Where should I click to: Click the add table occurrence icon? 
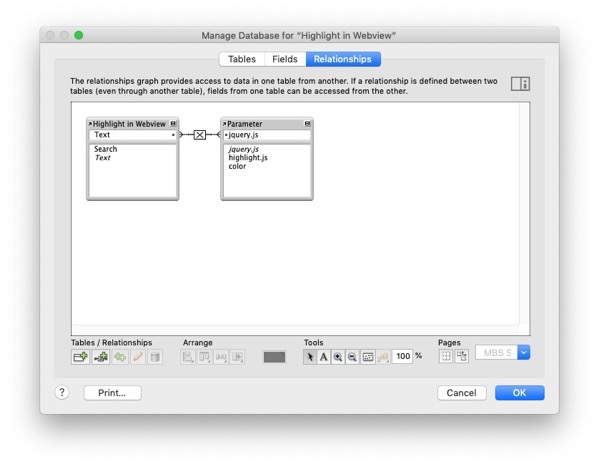pyautogui.click(x=80, y=357)
